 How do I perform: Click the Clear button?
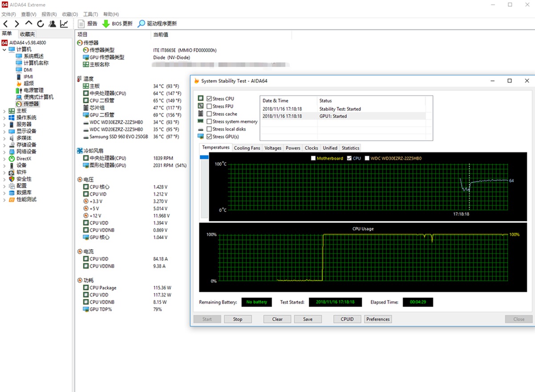click(x=277, y=319)
